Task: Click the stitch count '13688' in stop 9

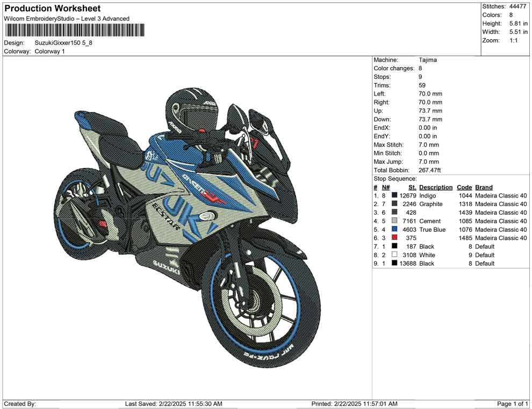Action: [x=407, y=264]
